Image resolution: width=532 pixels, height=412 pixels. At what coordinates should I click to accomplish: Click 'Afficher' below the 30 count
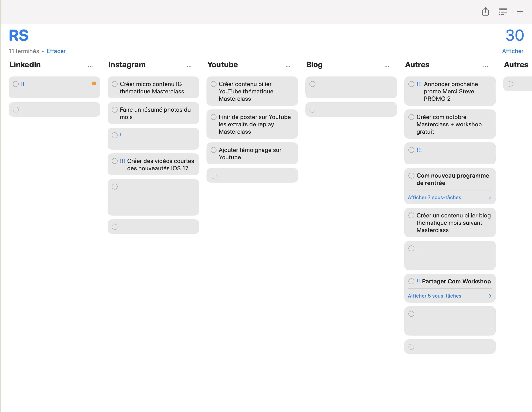click(x=512, y=51)
